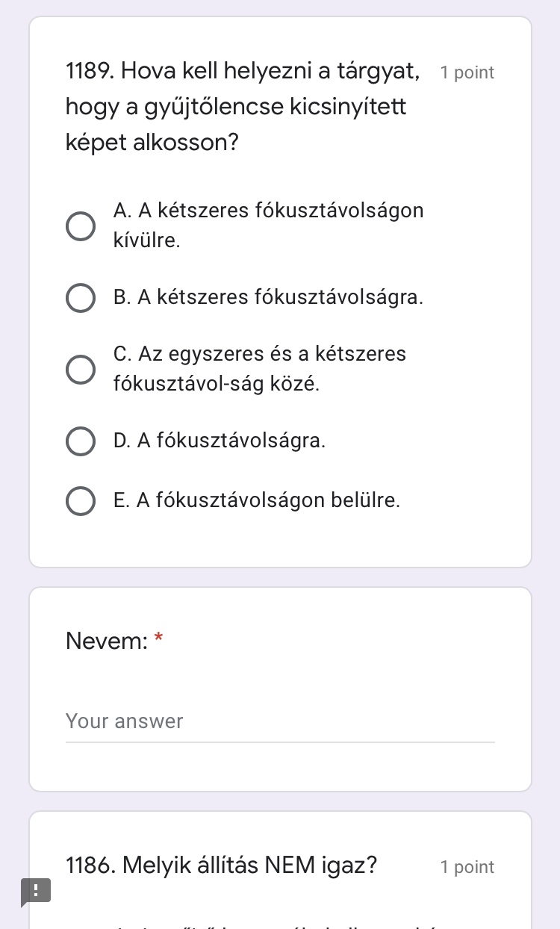560x929 pixels.
Task: Select the radio circle for option E
Action: click(x=81, y=501)
